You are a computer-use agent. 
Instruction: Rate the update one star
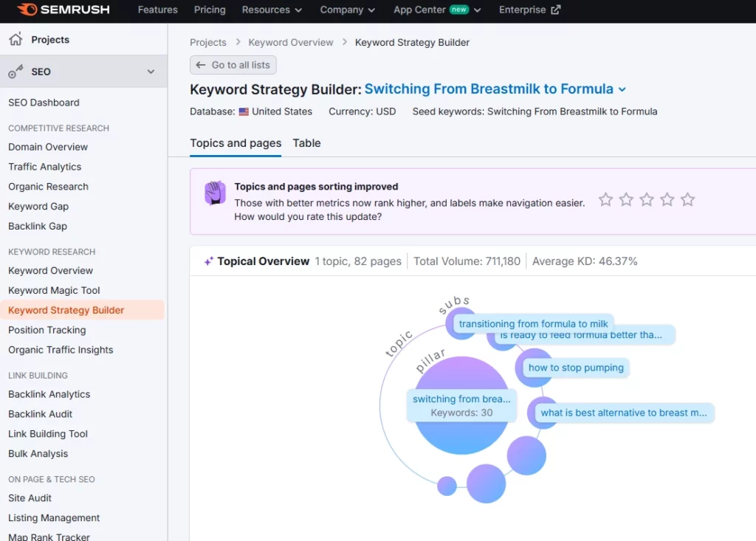[x=605, y=199]
